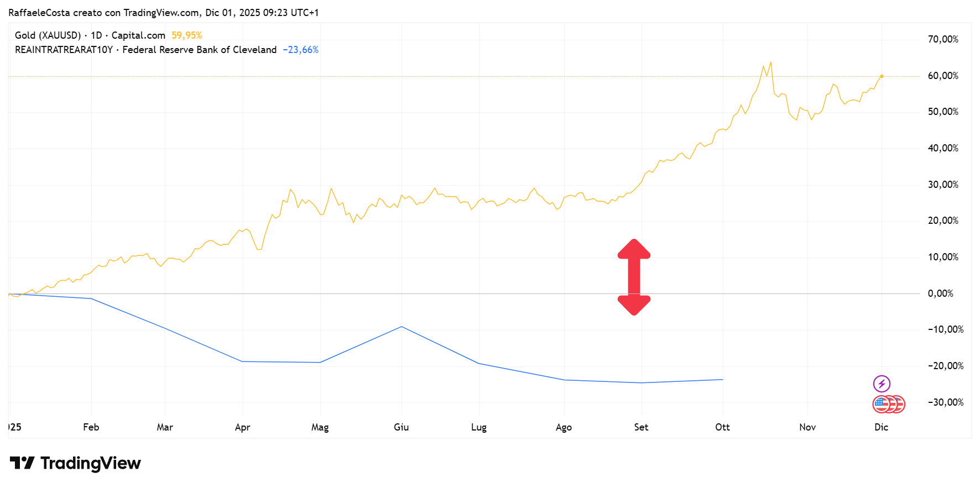This screenshot has width=980, height=488.
Task: Click the 'Nov' label on the time axis
Action: tap(807, 427)
